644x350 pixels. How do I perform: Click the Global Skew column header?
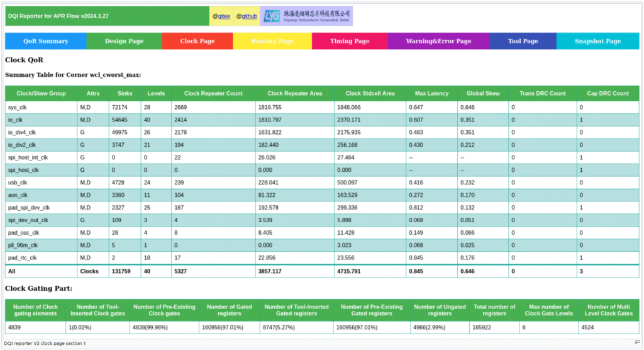[x=483, y=93]
